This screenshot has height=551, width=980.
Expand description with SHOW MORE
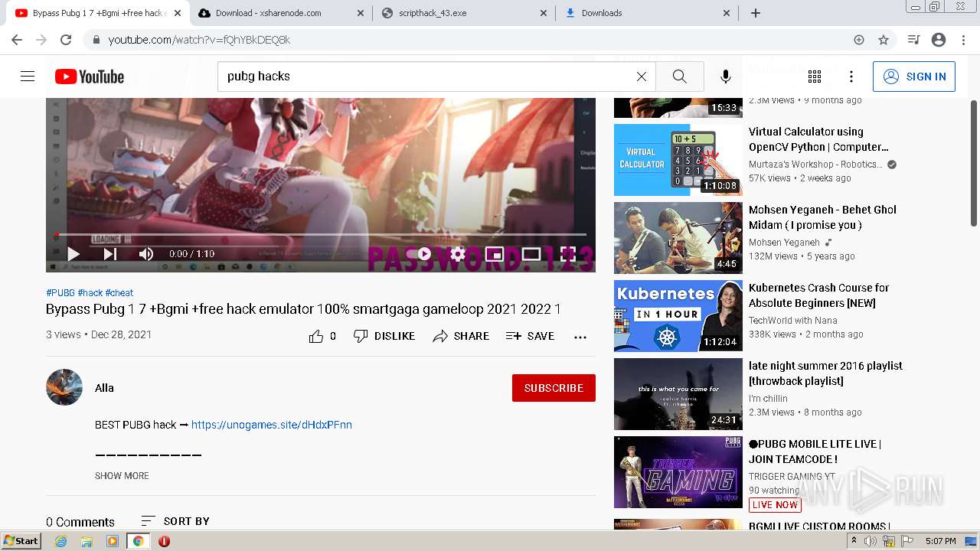point(122,476)
